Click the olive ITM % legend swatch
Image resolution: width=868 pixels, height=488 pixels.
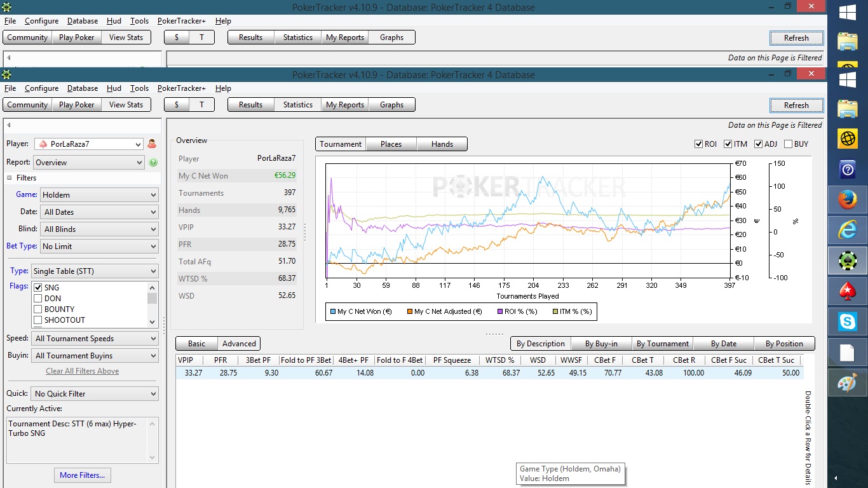pos(554,311)
